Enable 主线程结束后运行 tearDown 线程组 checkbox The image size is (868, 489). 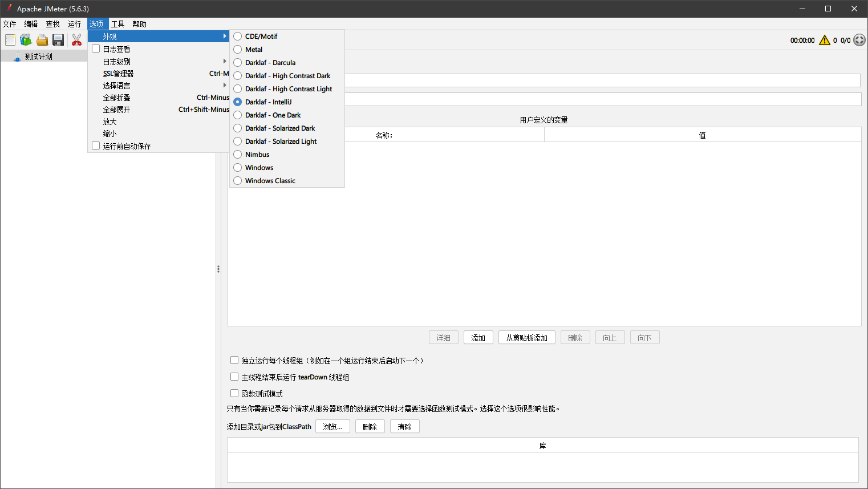tap(234, 377)
